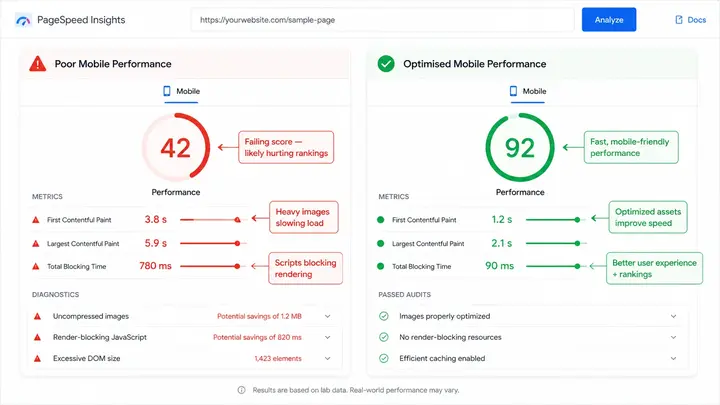
Task: Click green dot next to Total Blocking Time
Action: tap(381, 266)
